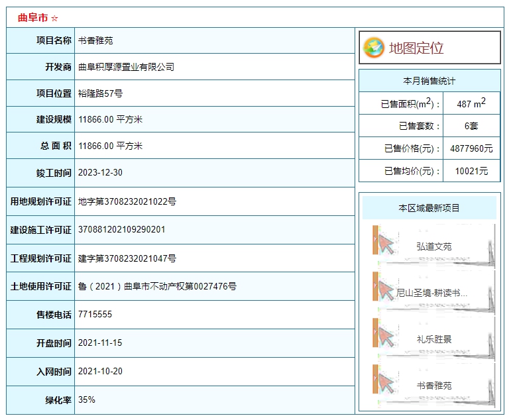The height and width of the screenshot is (420, 511).
Task: Click the 工程规划许可证 row label
Action: 40,258
